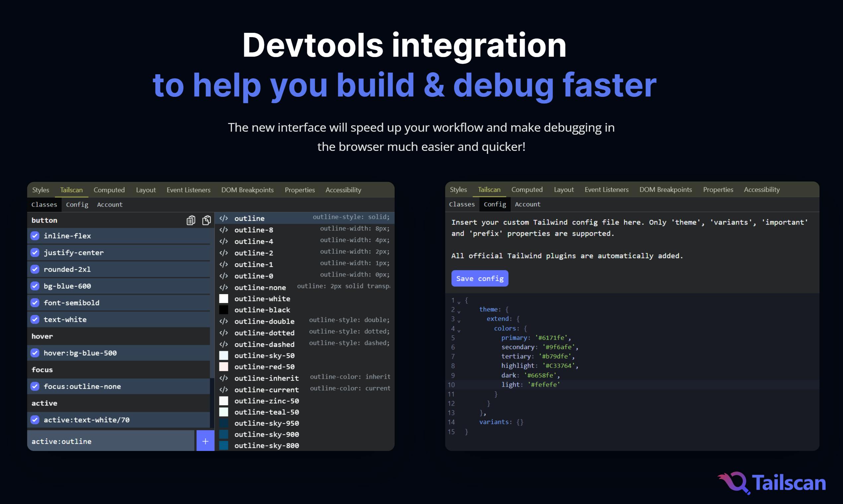843x504 pixels.
Task: Uncheck the inline-flex class checkbox
Action: 35,236
